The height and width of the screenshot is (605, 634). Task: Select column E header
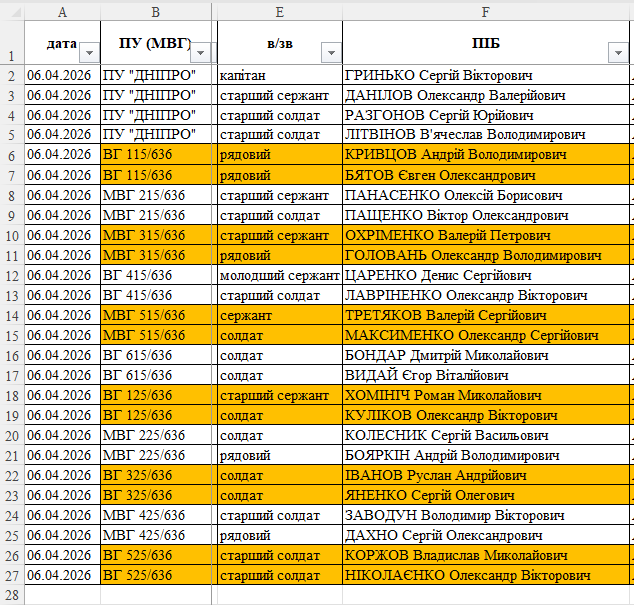[280, 12]
